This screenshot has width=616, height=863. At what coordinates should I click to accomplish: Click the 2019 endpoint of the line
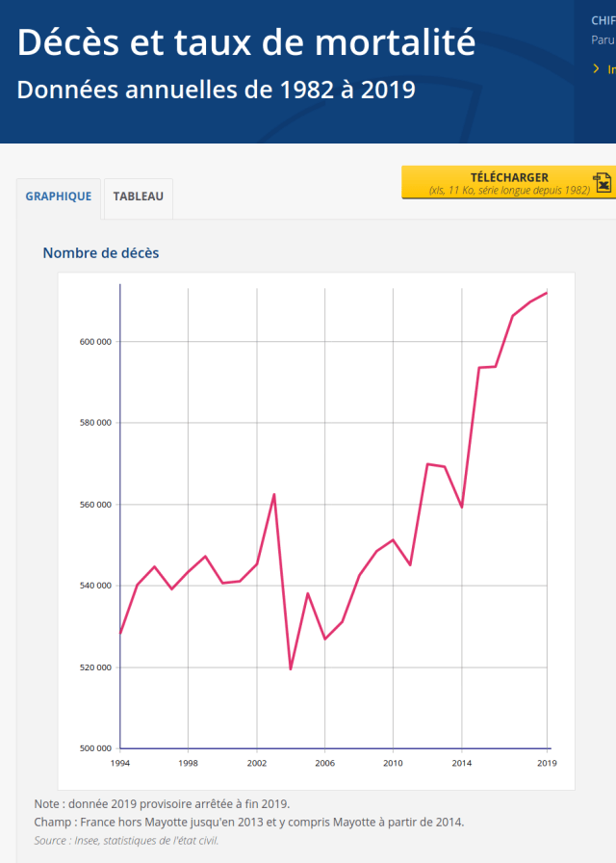547,293
